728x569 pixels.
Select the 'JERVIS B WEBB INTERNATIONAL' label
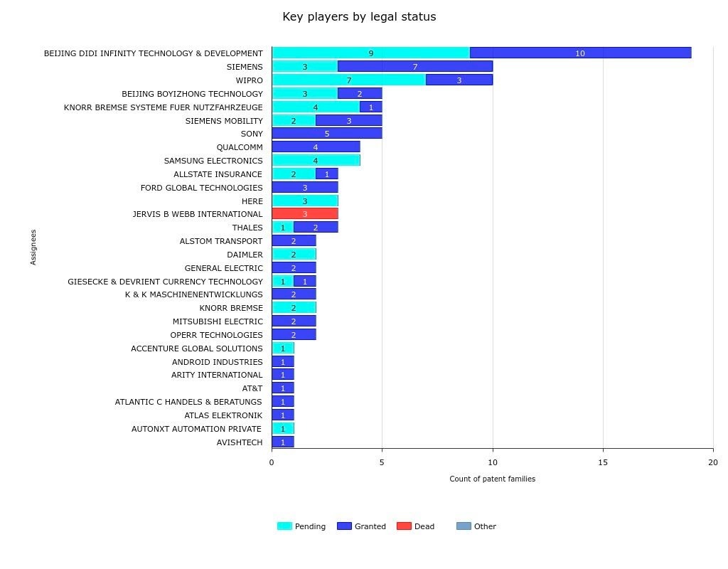pos(198,214)
